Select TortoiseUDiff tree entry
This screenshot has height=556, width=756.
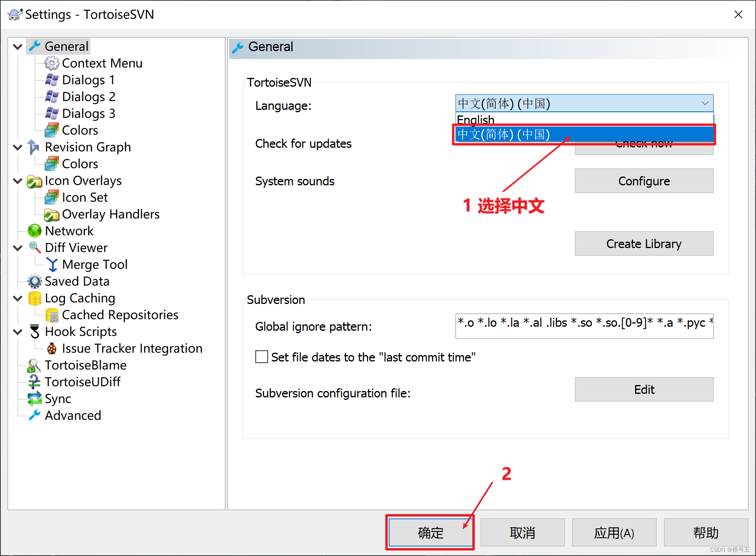[x=83, y=382]
